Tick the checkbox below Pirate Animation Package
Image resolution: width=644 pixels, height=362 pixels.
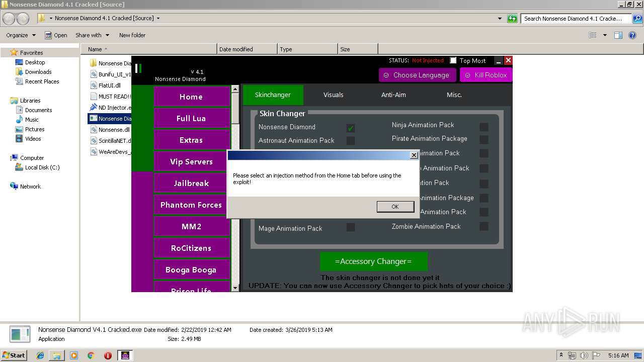(x=484, y=153)
